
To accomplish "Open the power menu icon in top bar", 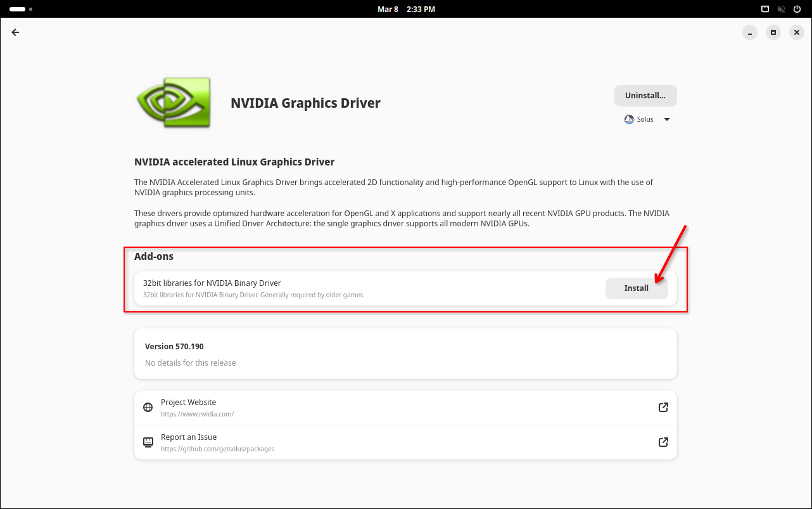I will 797,9.
